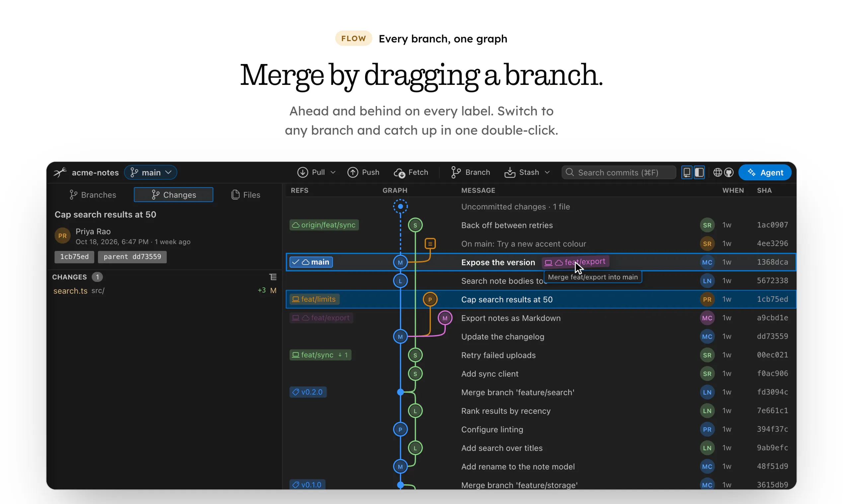
Task: Fetch from remote using toolbar
Action: pos(411,172)
